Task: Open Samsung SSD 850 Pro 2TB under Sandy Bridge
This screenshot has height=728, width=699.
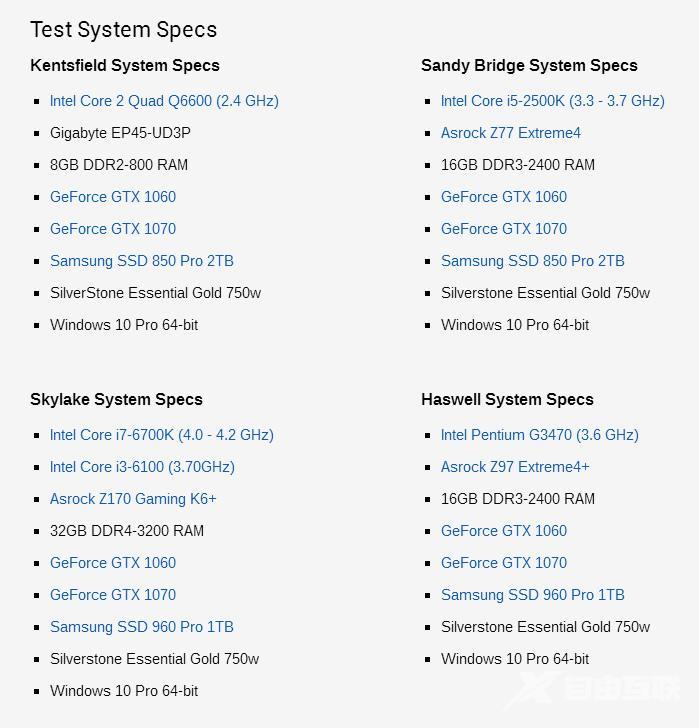Action: coord(533,261)
